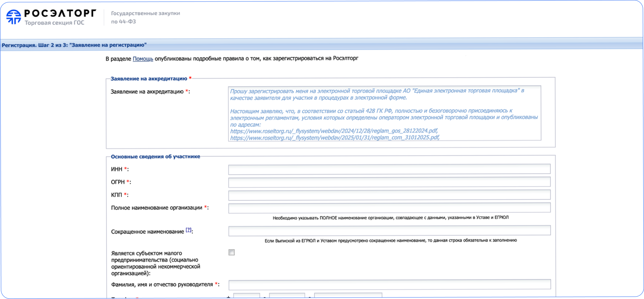The image size is (644, 299).
Task: Focus the ИНН input field
Action: [389, 169]
